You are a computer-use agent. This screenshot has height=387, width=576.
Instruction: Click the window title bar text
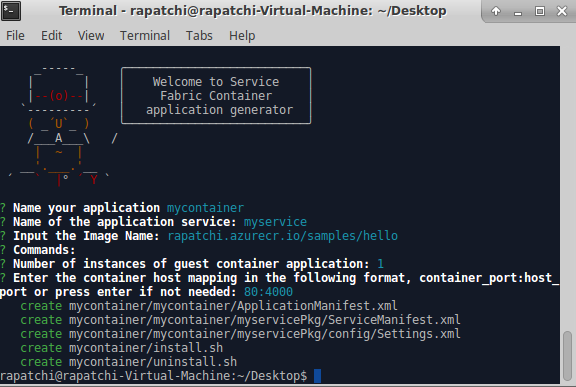[x=253, y=11]
